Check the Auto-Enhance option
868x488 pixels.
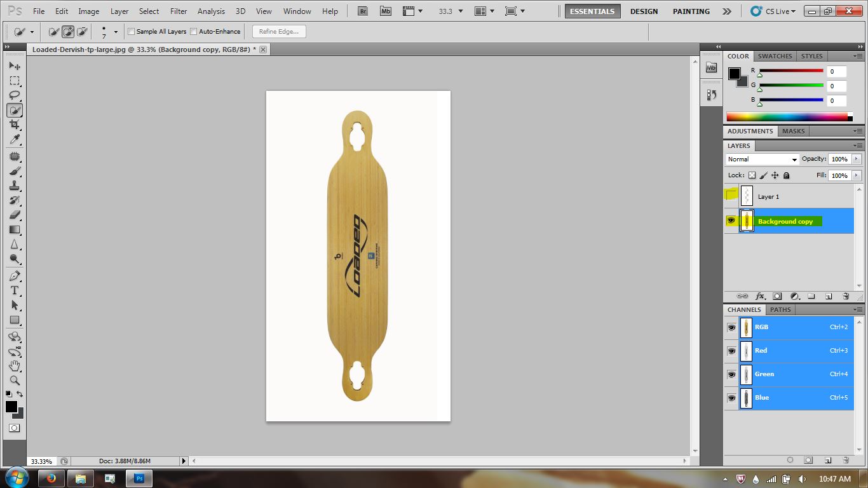click(192, 31)
